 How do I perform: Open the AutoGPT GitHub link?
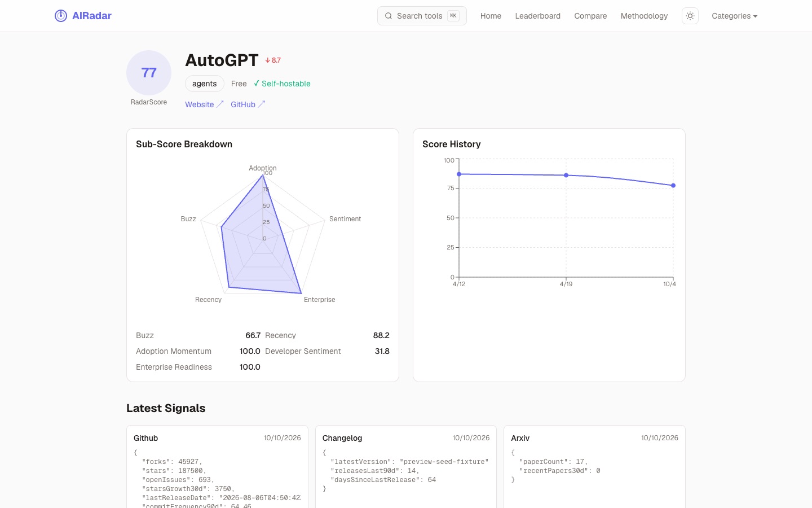click(x=248, y=104)
